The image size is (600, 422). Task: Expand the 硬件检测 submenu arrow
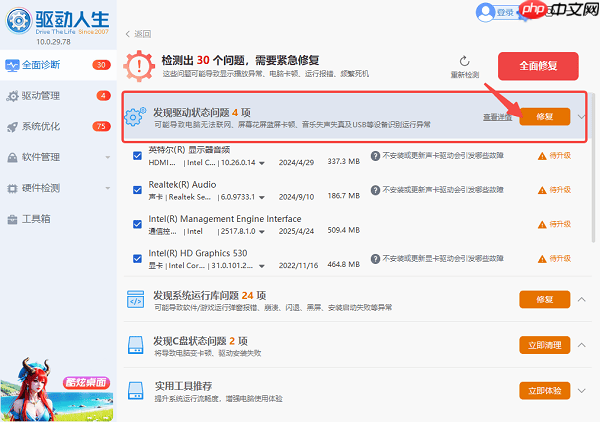tap(108, 188)
